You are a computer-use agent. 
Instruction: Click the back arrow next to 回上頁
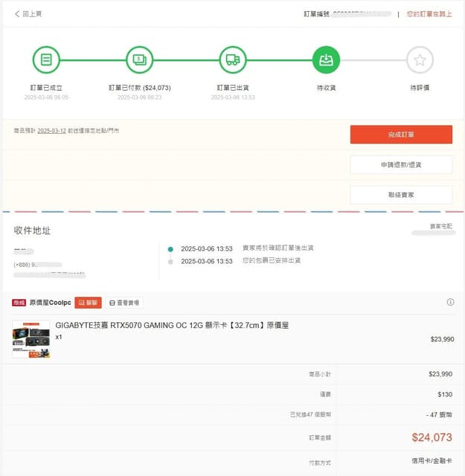click(x=17, y=14)
